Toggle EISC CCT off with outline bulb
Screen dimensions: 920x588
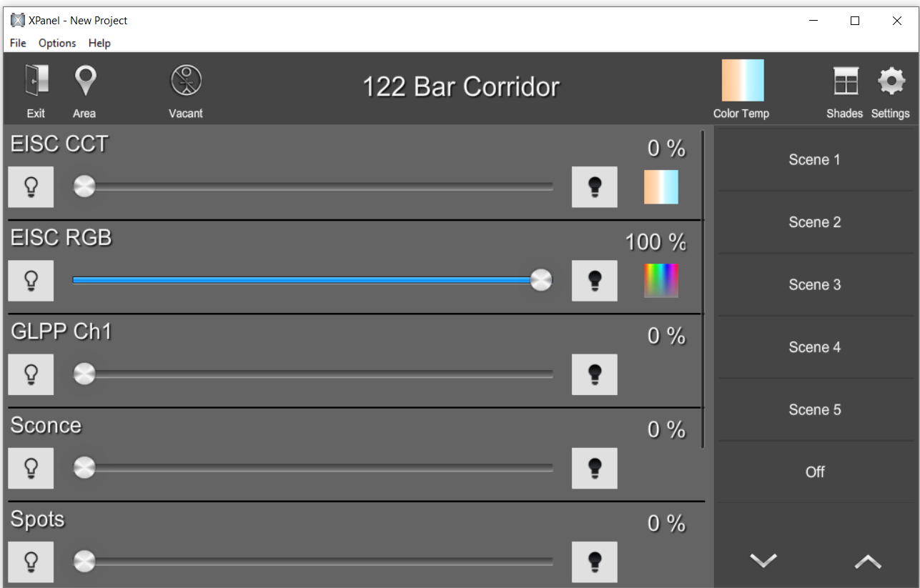[31, 186]
